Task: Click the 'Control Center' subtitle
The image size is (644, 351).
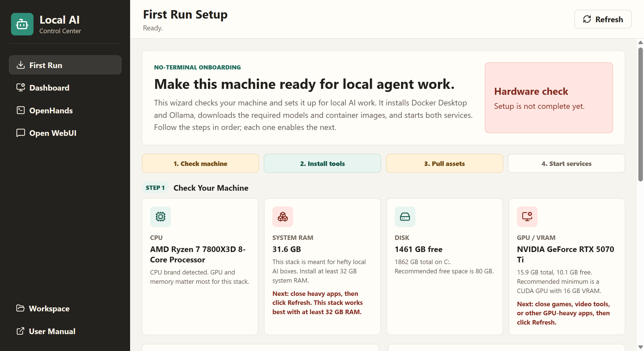Action: click(x=60, y=31)
